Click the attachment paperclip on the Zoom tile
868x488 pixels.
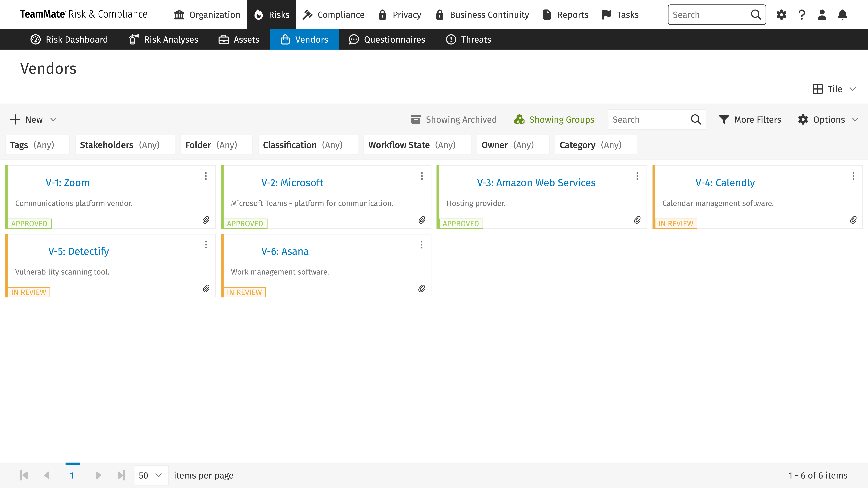[206, 220]
